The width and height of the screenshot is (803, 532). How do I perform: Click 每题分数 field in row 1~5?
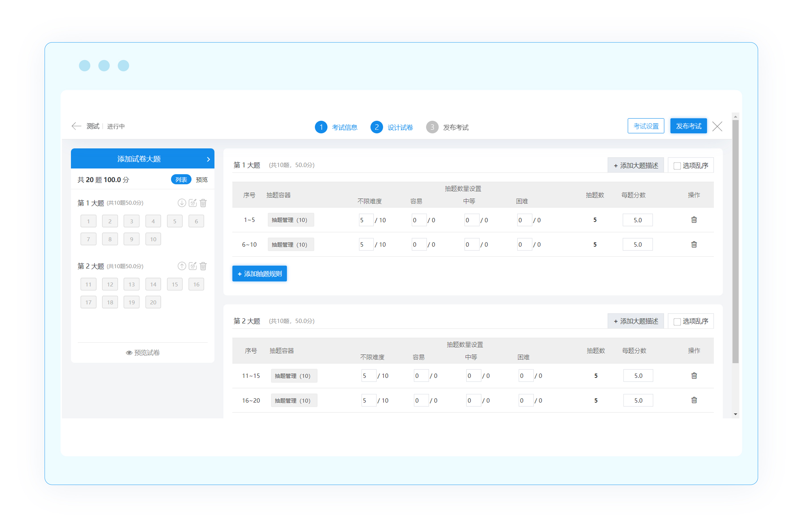pyautogui.click(x=637, y=220)
